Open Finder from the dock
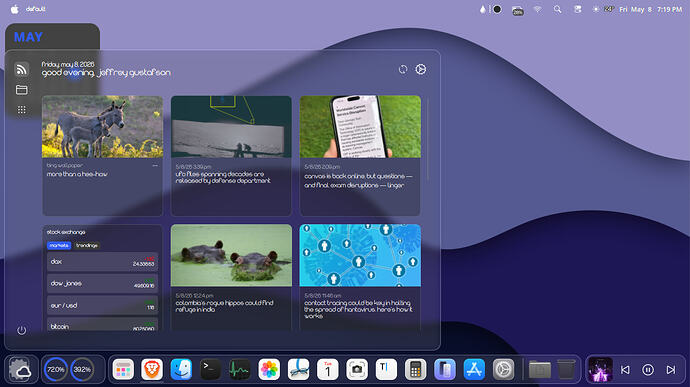Image resolution: width=690 pixels, height=387 pixels. (181, 369)
